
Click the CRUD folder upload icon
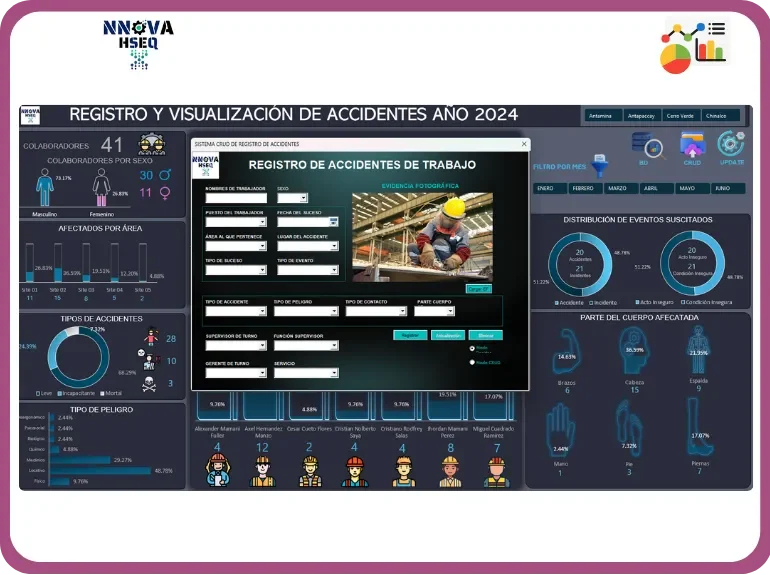click(692, 143)
